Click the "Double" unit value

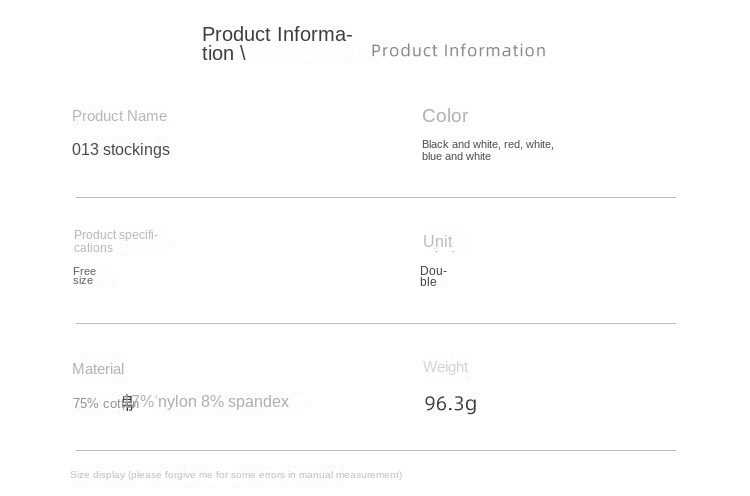point(432,276)
